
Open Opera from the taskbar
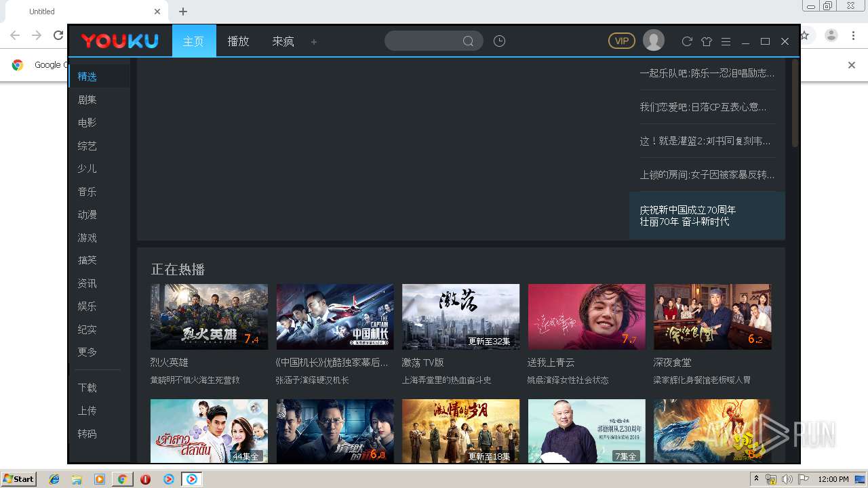pyautogui.click(x=145, y=479)
